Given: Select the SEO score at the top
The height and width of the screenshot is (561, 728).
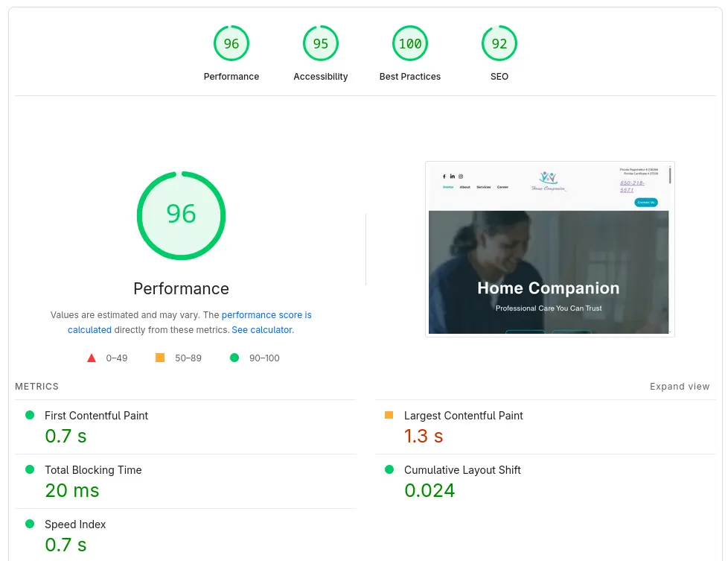Looking at the screenshot, I should 499,43.
